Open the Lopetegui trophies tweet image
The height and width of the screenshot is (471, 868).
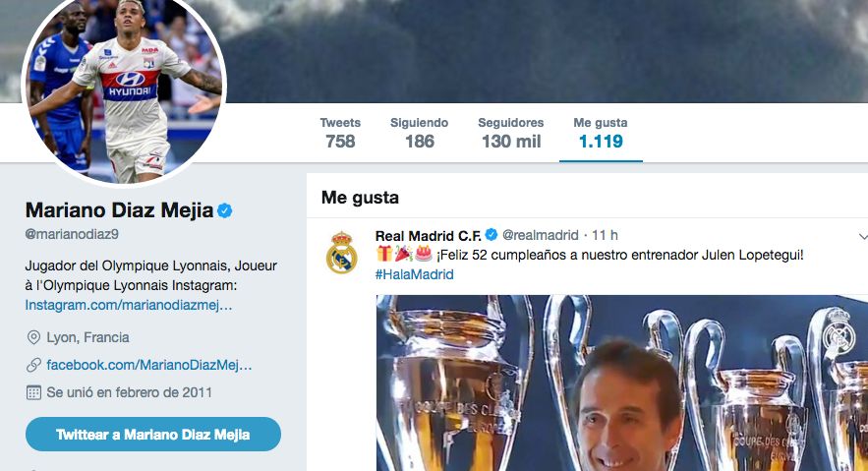pos(621,383)
